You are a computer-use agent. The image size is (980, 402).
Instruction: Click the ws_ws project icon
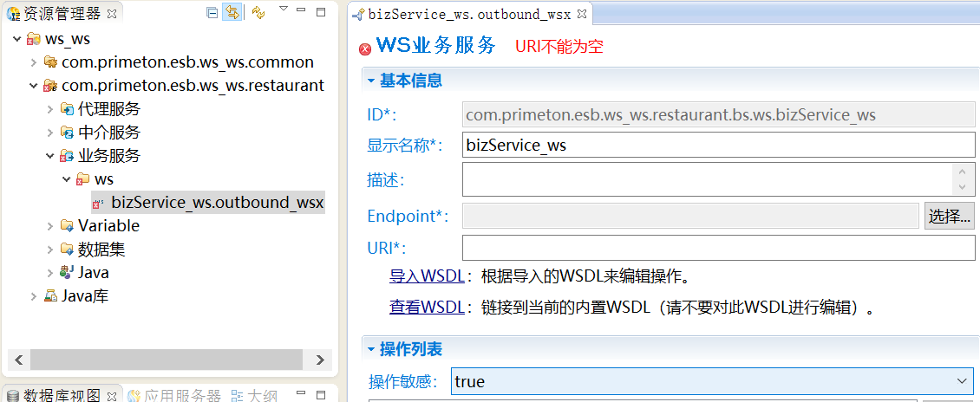tap(34, 39)
